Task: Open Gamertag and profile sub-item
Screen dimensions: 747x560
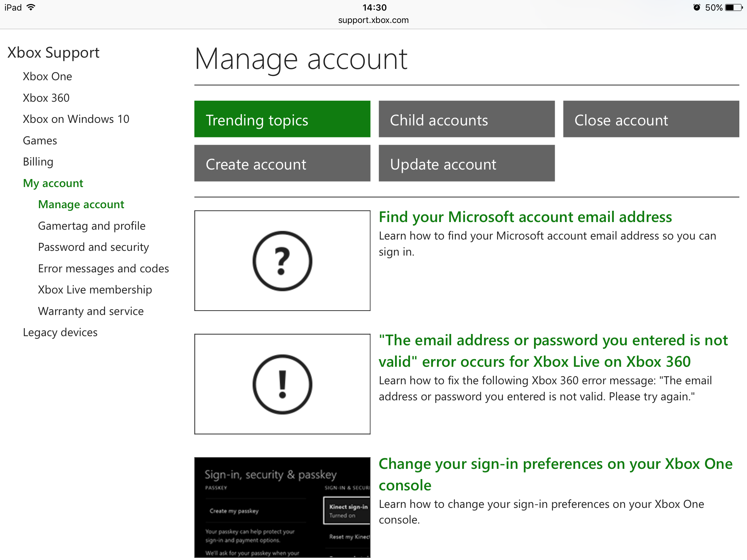Action: 92,226
